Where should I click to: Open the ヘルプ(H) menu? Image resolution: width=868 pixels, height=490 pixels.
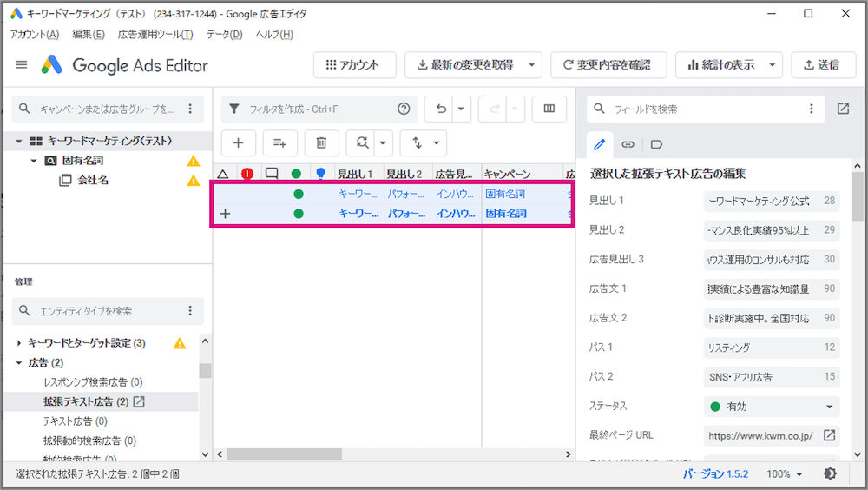[274, 35]
